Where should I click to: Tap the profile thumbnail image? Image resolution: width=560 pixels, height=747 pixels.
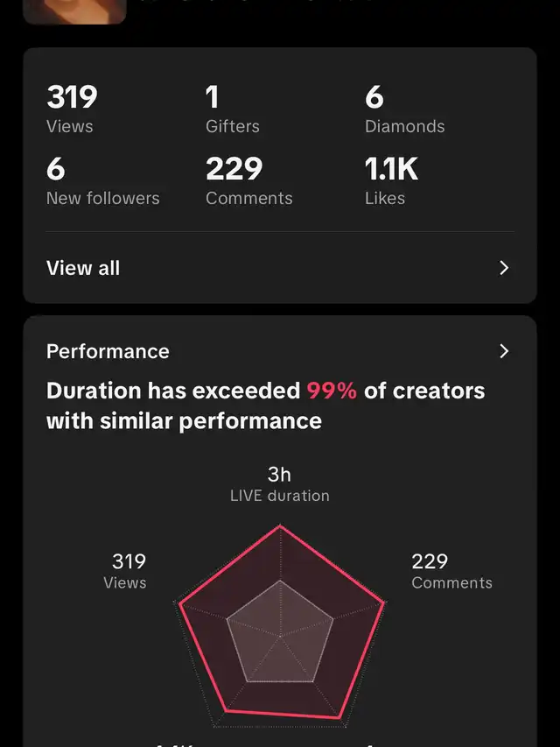point(74,11)
